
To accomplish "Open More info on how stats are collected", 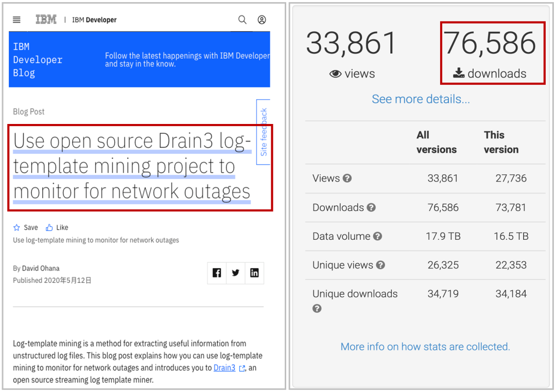I will (x=425, y=347).
